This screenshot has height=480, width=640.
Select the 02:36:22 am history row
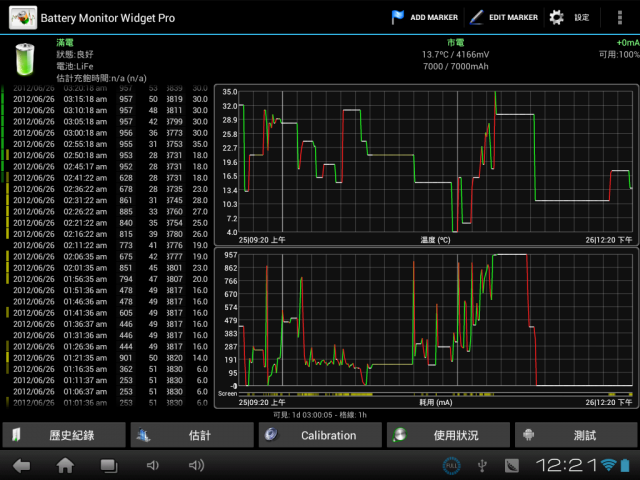tap(108, 189)
